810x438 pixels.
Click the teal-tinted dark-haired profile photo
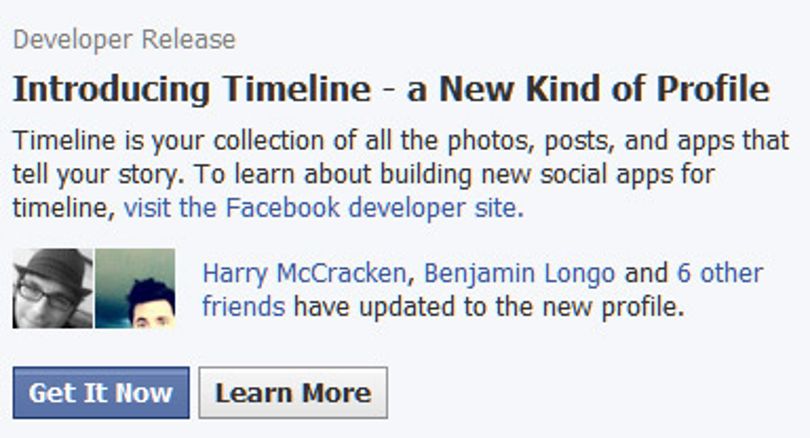click(x=135, y=288)
